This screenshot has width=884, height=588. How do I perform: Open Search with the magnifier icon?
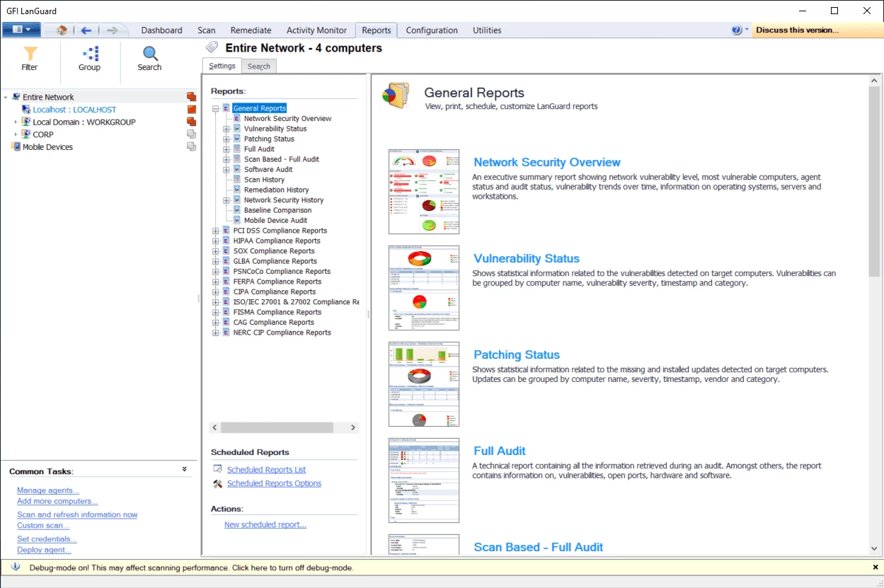[149, 54]
